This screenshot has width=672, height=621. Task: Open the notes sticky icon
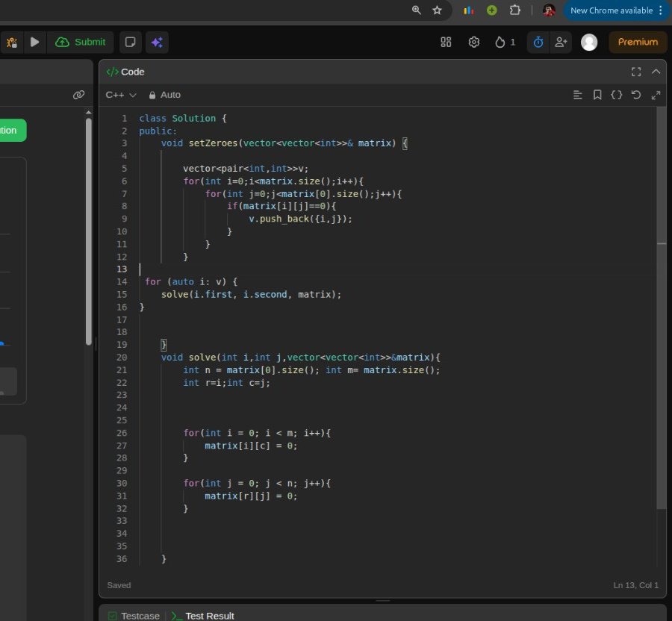pos(130,42)
